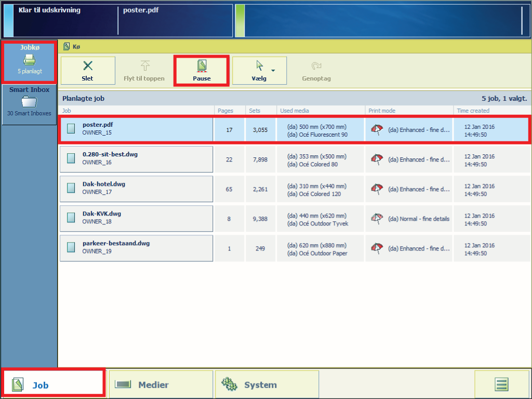Open the Jobkø printer queue panel
The image size is (532, 399).
(x=29, y=61)
